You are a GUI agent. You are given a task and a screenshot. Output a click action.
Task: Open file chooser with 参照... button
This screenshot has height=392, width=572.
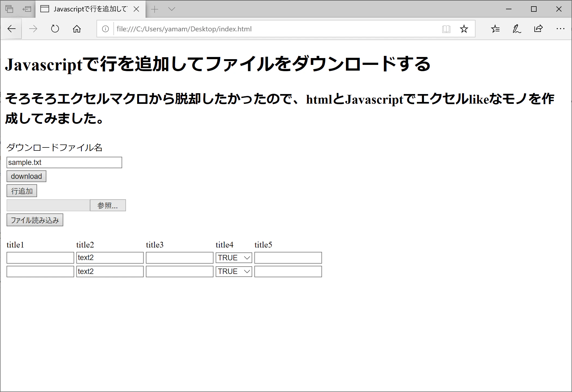(x=108, y=205)
